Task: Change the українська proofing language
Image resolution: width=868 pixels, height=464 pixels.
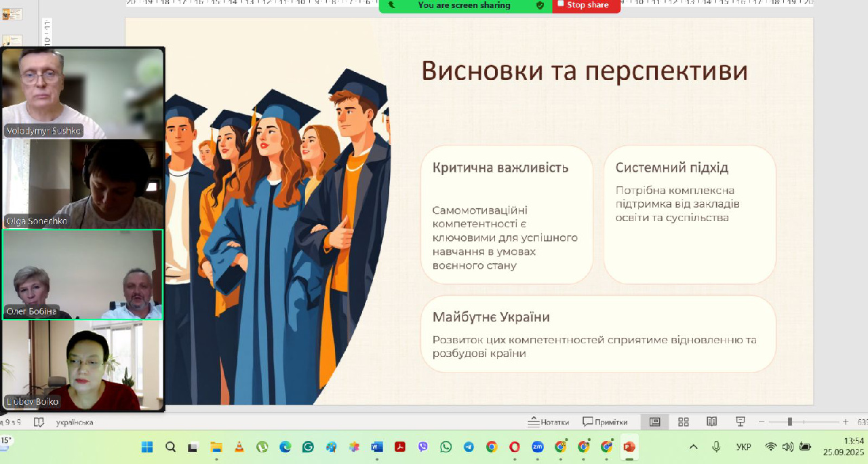Action: point(75,422)
